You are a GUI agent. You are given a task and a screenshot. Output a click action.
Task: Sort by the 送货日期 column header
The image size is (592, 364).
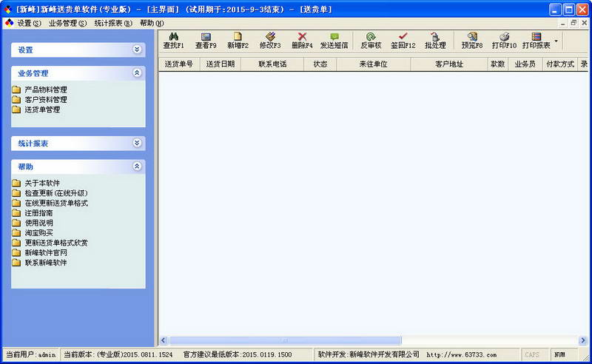(221, 64)
